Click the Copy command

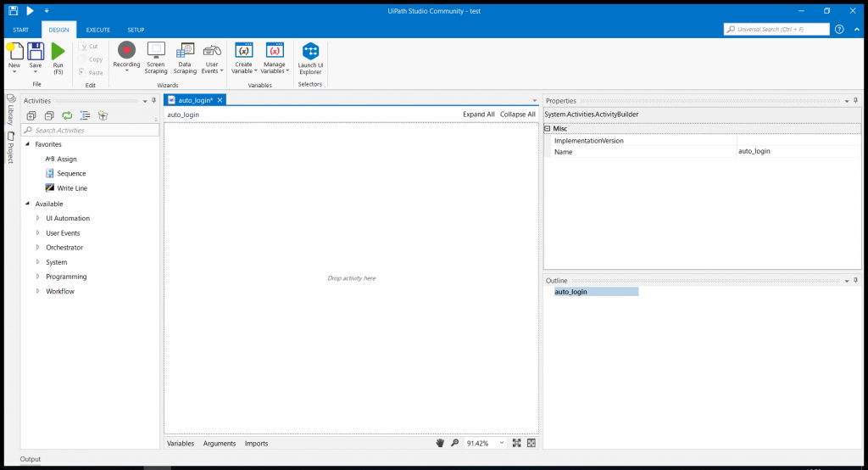click(x=92, y=59)
